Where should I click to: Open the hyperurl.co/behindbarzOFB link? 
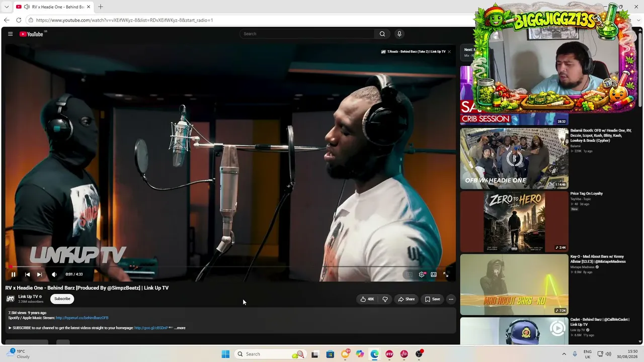82,318
